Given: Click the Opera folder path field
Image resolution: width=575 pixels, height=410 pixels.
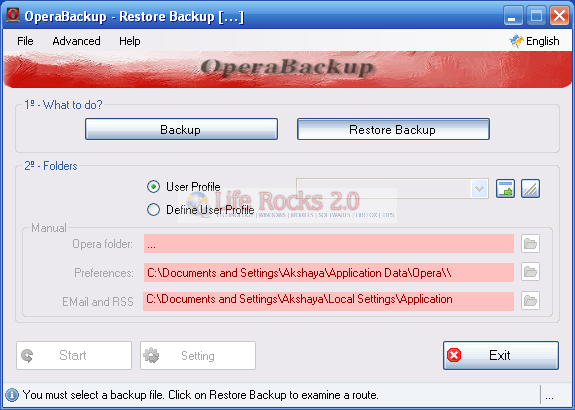Looking at the screenshot, I should point(329,244).
